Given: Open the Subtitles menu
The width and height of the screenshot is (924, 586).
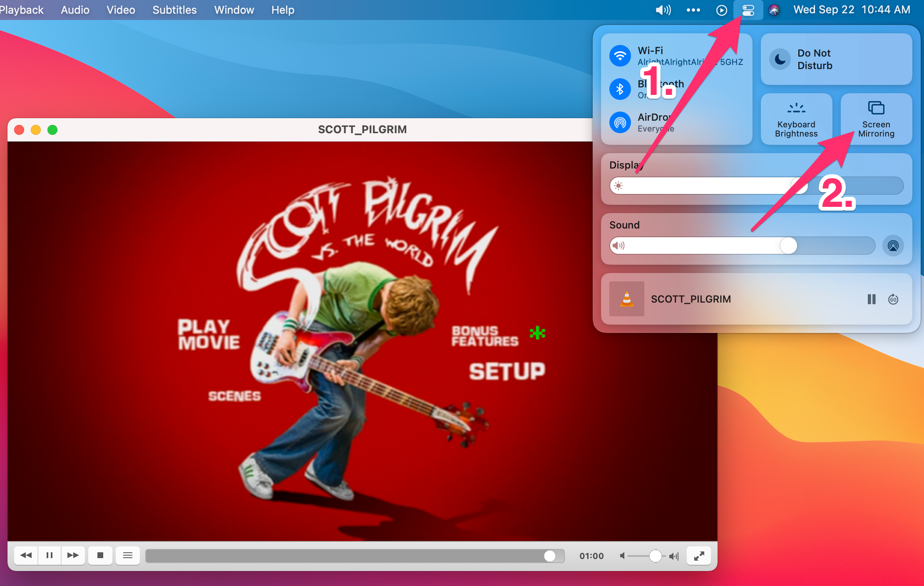Looking at the screenshot, I should tap(174, 10).
